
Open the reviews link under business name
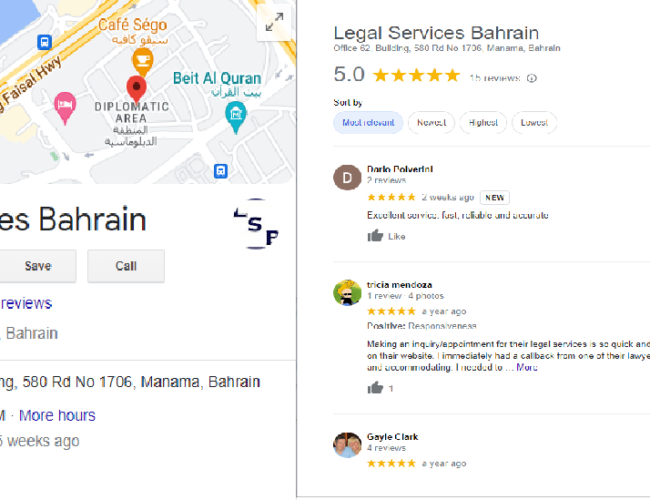26,303
